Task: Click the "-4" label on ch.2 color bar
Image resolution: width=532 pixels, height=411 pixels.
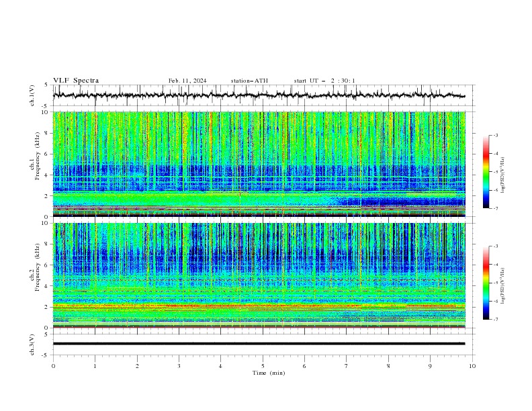Action: [496, 265]
